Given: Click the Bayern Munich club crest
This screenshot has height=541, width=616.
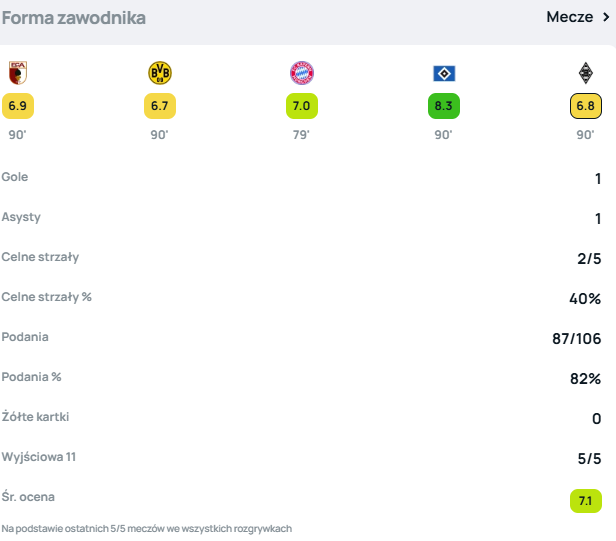Looking at the screenshot, I should click(x=301, y=72).
